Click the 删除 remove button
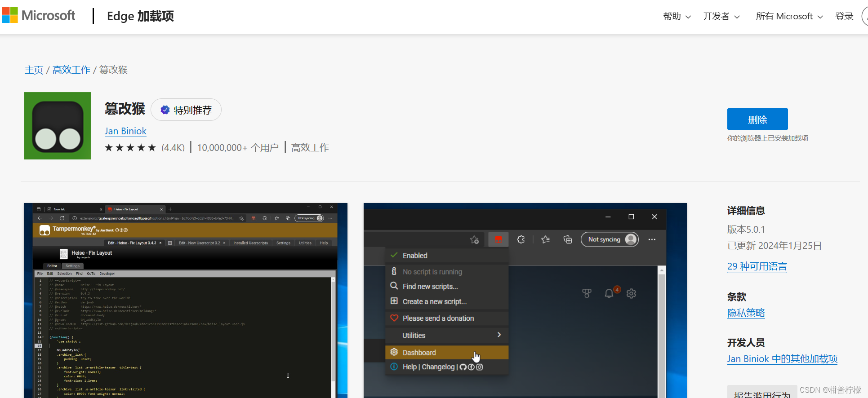Viewport: 868px width, 398px height. tap(757, 119)
